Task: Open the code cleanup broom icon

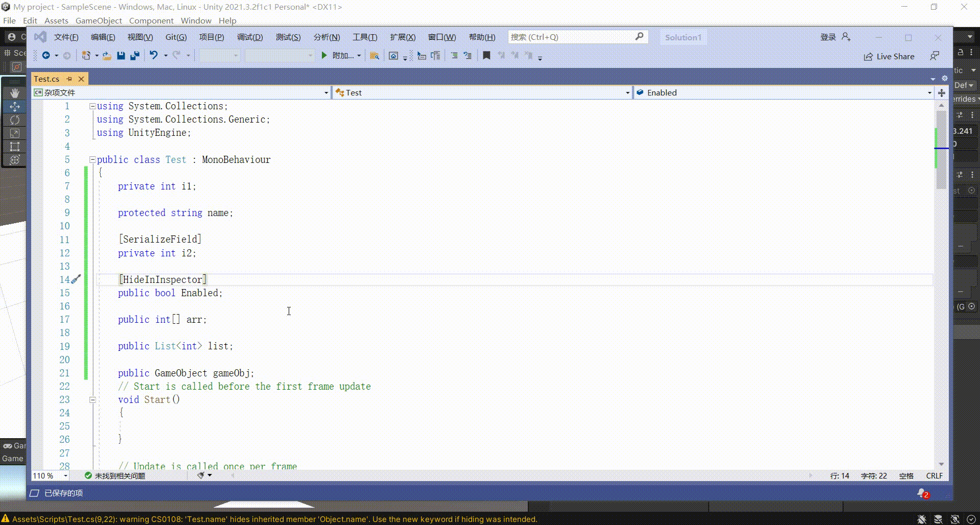Action: (x=201, y=475)
